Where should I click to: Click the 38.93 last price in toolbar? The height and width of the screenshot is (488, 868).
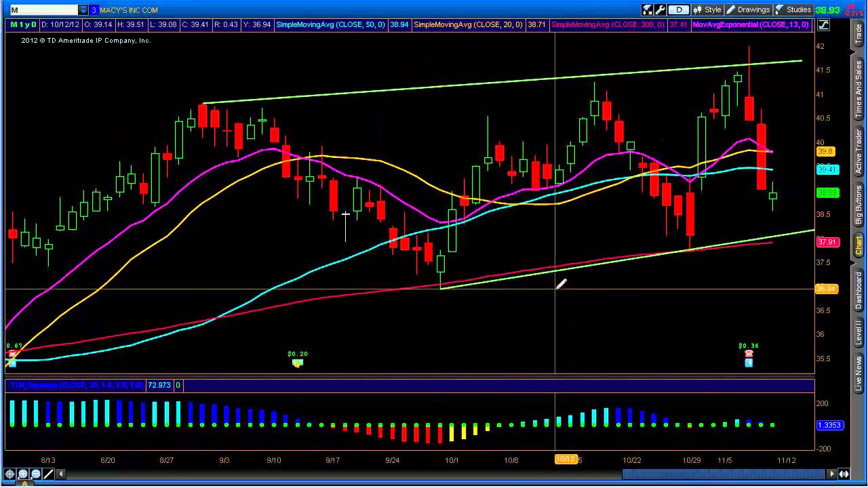point(827,10)
